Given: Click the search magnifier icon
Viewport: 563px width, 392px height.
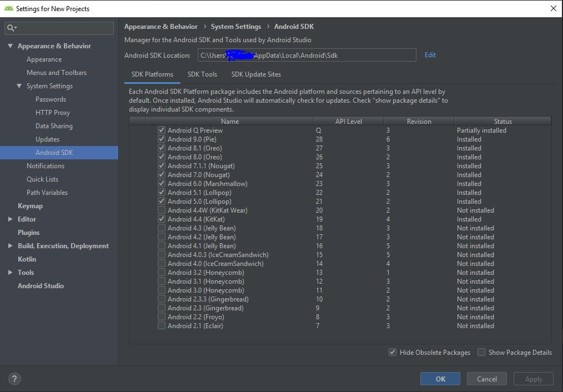Looking at the screenshot, I should [x=11, y=28].
